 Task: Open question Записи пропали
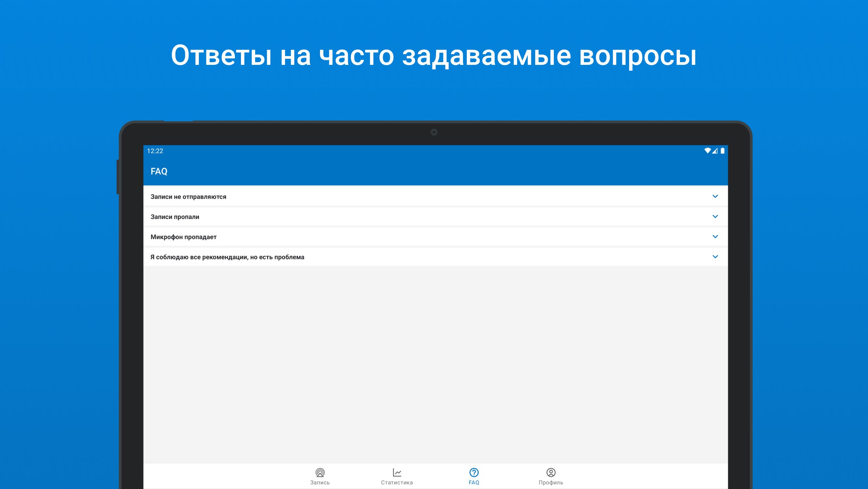(x=175, y=217)
